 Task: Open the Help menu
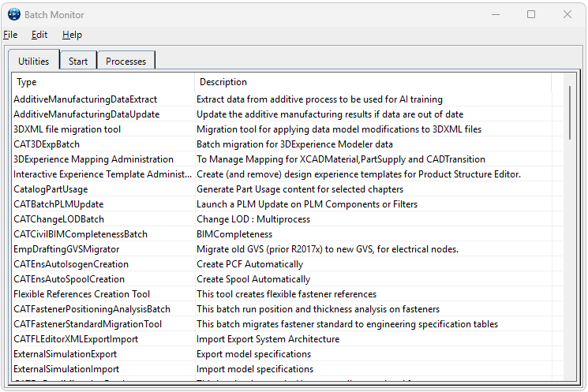(x=72, y=35)
